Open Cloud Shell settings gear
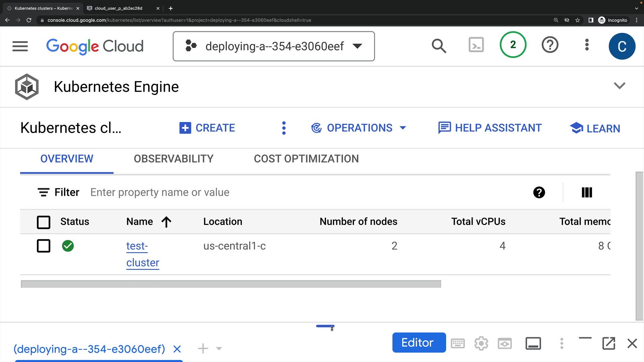Screen dimensions: 644x362 click(x=481, y=344)
